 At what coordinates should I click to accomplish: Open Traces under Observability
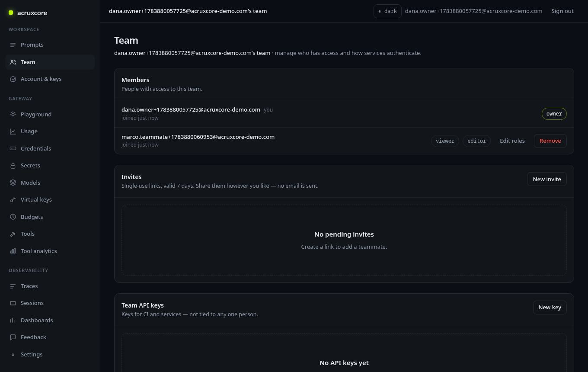pyautogui.click(x=50, y=286)
